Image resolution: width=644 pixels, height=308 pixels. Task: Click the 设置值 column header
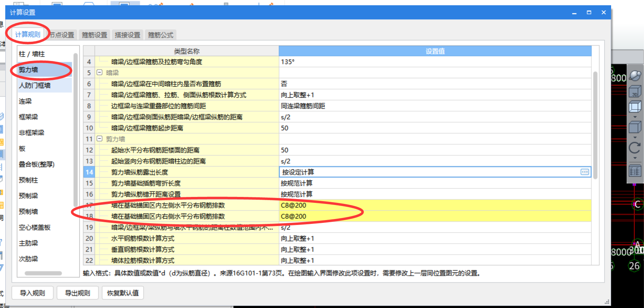pos(435,51)
